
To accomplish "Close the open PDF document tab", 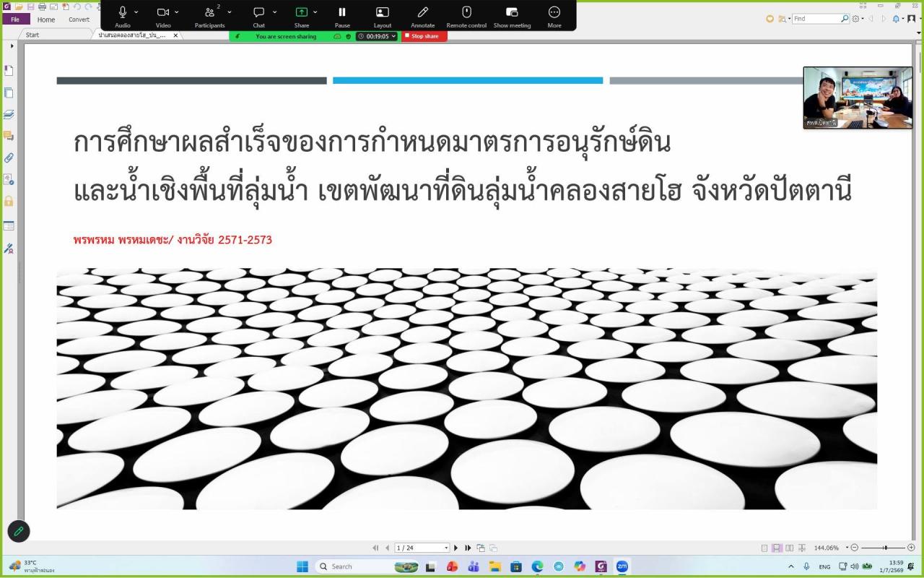I will [x=175, y=35].
